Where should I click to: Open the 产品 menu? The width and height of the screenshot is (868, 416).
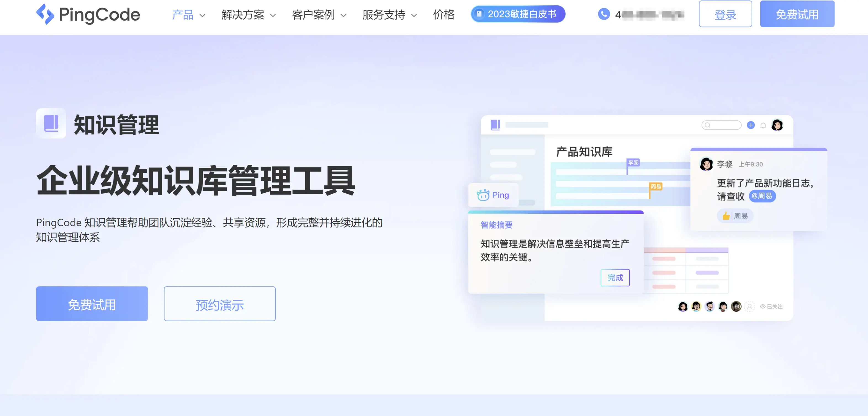pyautogui.click(x=183, y=15)
